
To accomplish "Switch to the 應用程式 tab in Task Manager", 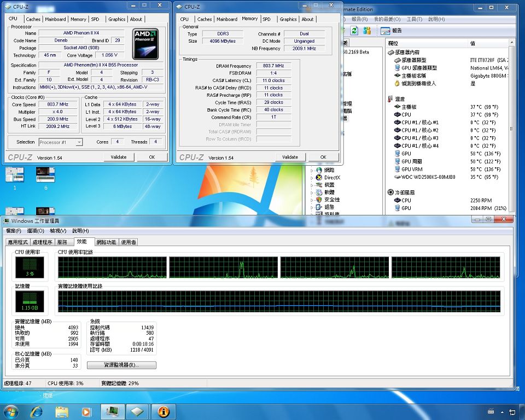I will pyautogui.click(x=17, y=242).
